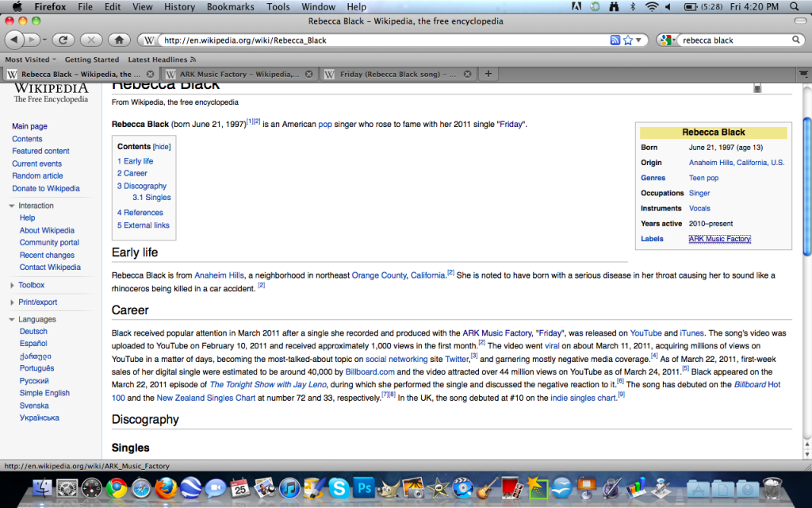The width and height of the screenshot is (812, 508).
Task: Open the Getting Started bookmark
Action: [92, 60]
